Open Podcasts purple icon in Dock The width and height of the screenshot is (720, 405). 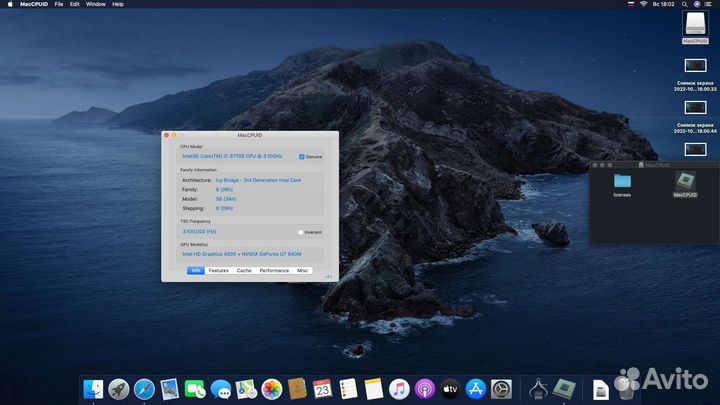pos(425,389)
